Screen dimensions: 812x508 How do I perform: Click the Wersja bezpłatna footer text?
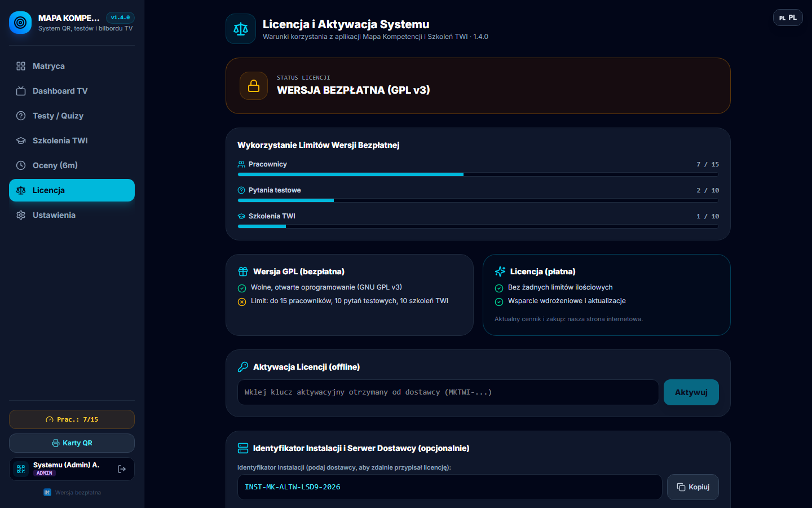pyautogui.click(x=78, y=493)
